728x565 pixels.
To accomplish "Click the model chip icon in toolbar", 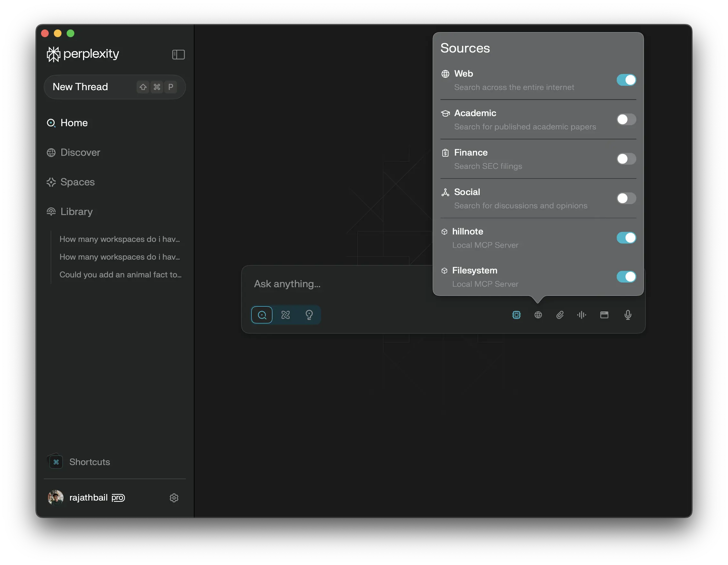I will [x=516, y=315].
